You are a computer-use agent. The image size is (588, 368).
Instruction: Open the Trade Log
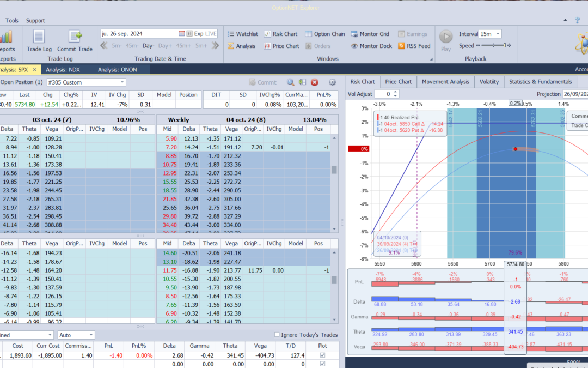pyautogui.click(x=39, y=40)
